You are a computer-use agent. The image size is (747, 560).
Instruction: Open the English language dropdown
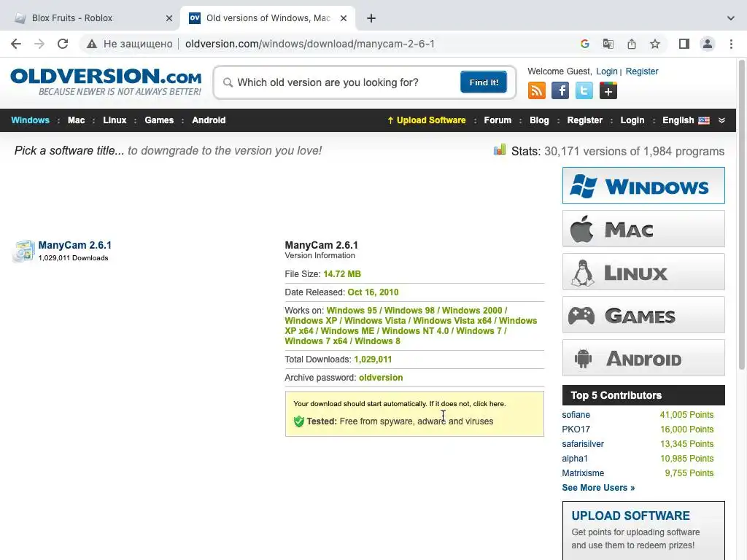click(686, 120)
